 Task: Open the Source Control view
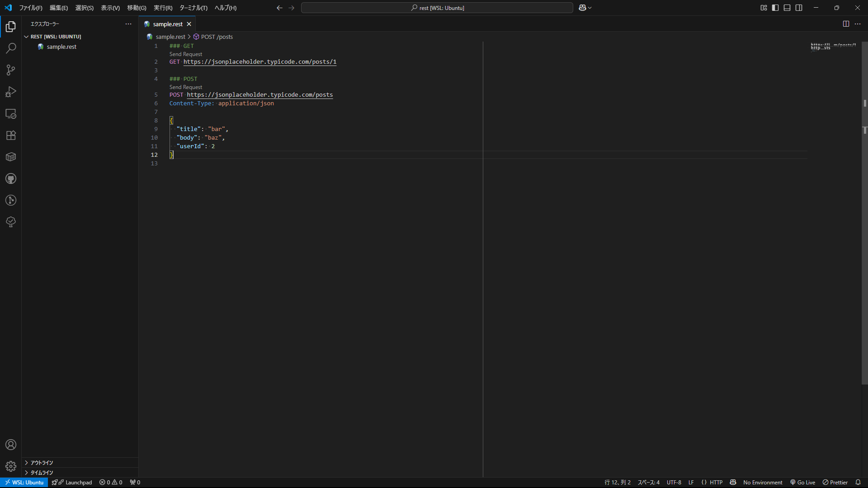pyautogui.click(x=11, y=70)
